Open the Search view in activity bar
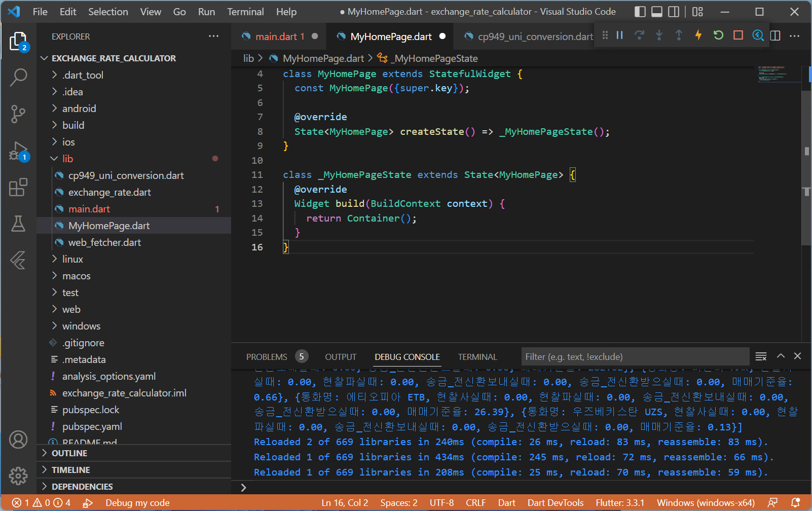Image resolution: width=812 pixels, height=511 pixels. (19, 78)
